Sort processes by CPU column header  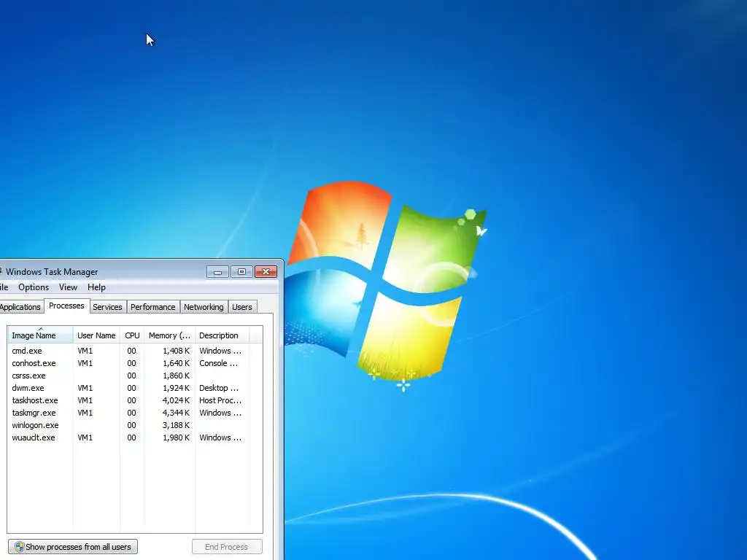click(x=132, y=335)
